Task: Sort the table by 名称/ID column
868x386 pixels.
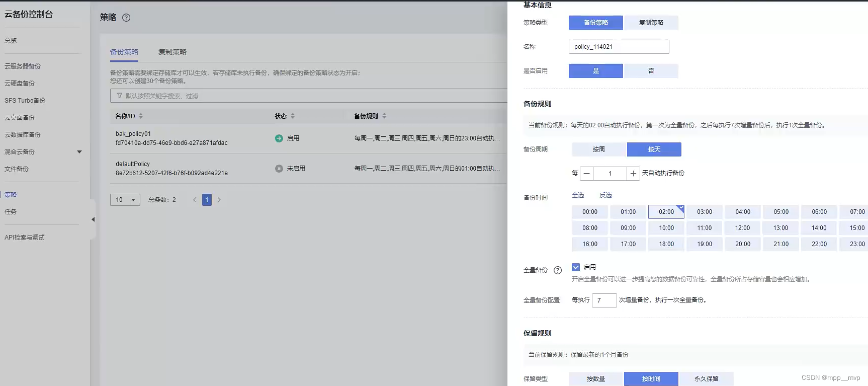Action: click(x=141, y=116)
